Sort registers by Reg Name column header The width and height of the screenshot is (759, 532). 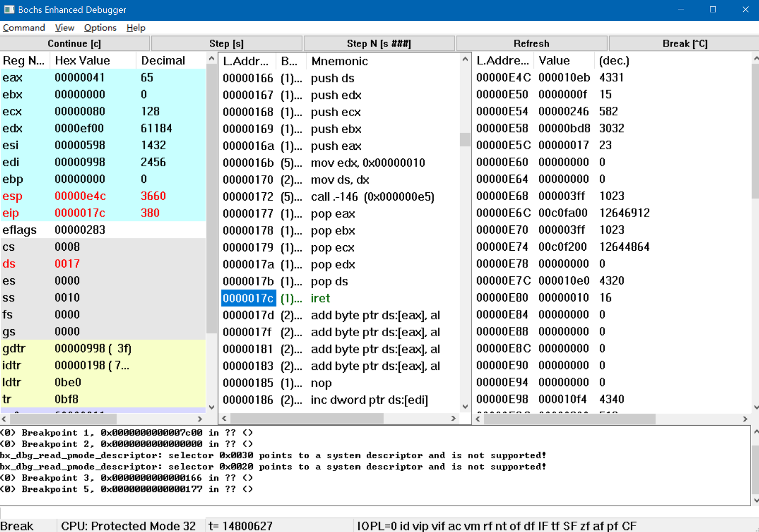pos(26,61)
